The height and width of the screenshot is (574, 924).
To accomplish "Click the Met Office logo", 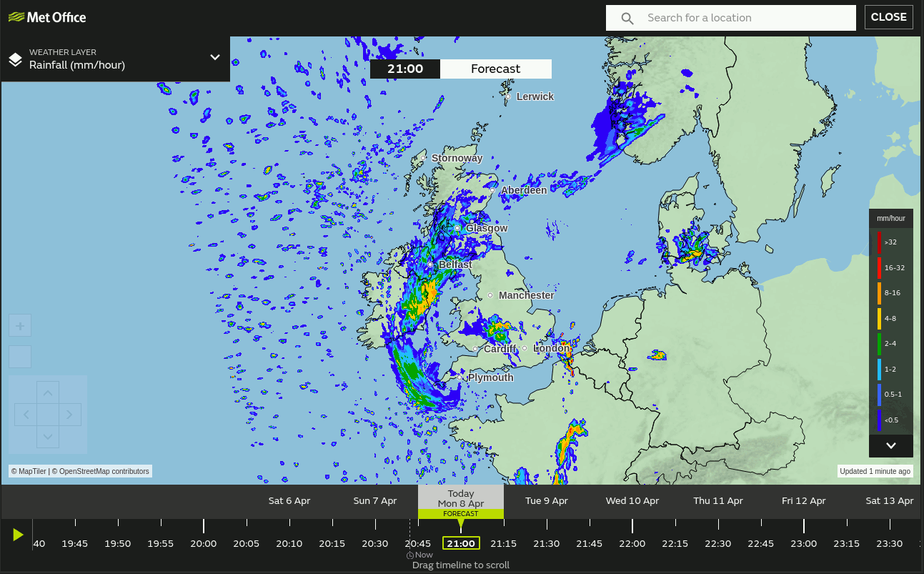I will pyautogui.click(x=47, y=17).
